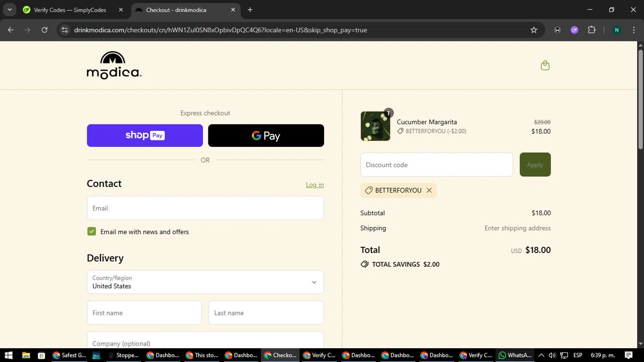View site information icon in address bar
This screenshot has width=644, height=362.
[x=65, y=30]
